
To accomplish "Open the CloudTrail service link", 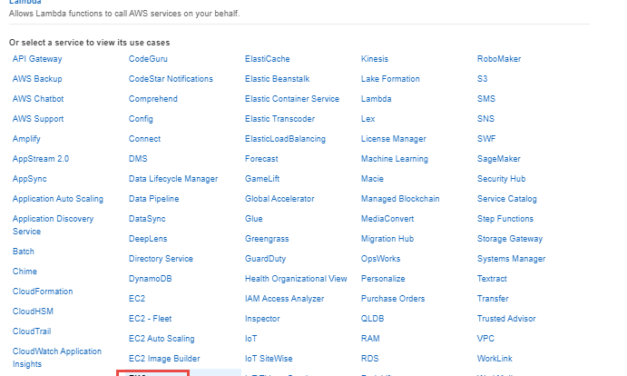I will [32, 331].
